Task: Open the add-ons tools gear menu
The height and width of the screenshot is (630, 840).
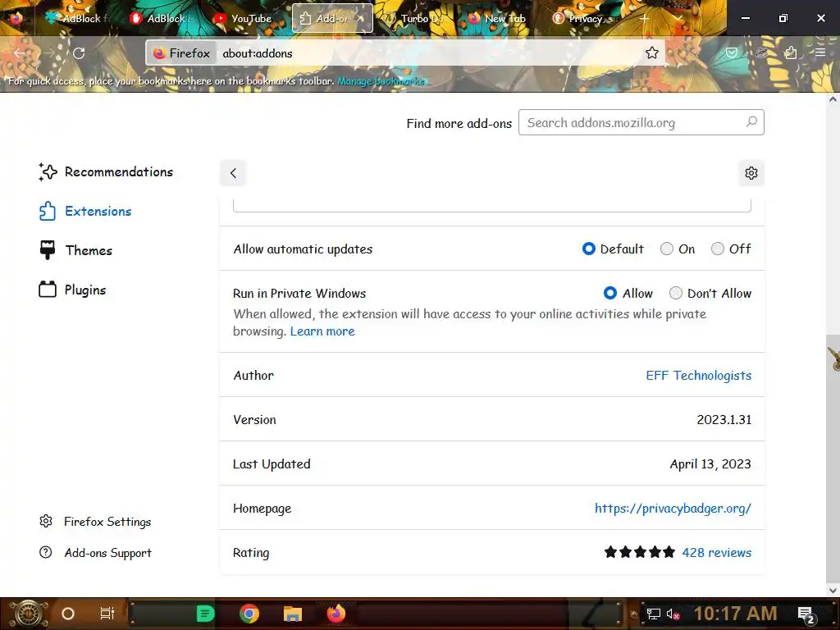Action: 751,173
